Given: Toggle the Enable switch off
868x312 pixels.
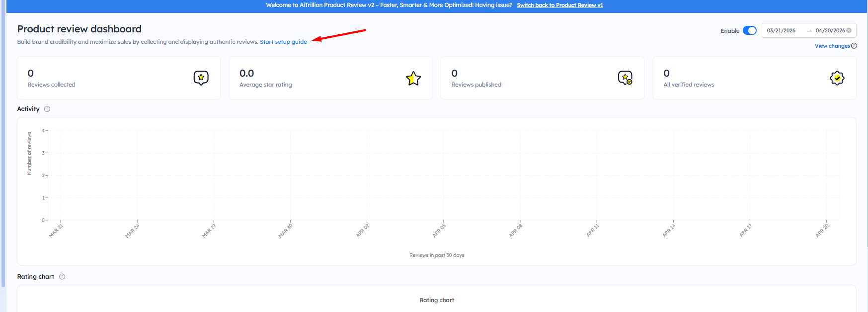Looking at the screenshot, I should (749, 30).
